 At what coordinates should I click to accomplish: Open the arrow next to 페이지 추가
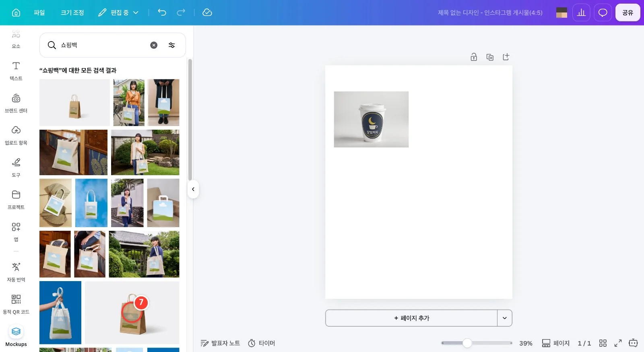pyautogui.click(x=505, y=318)
